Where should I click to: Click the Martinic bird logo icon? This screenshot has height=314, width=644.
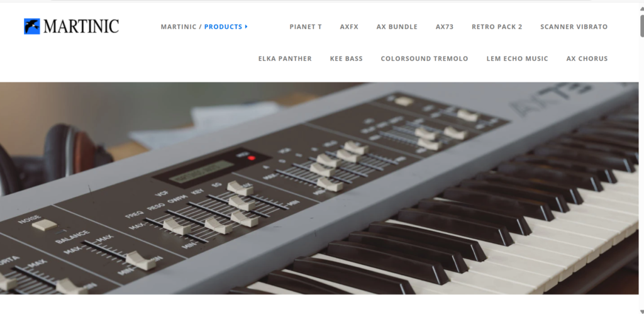click(31, 26)
